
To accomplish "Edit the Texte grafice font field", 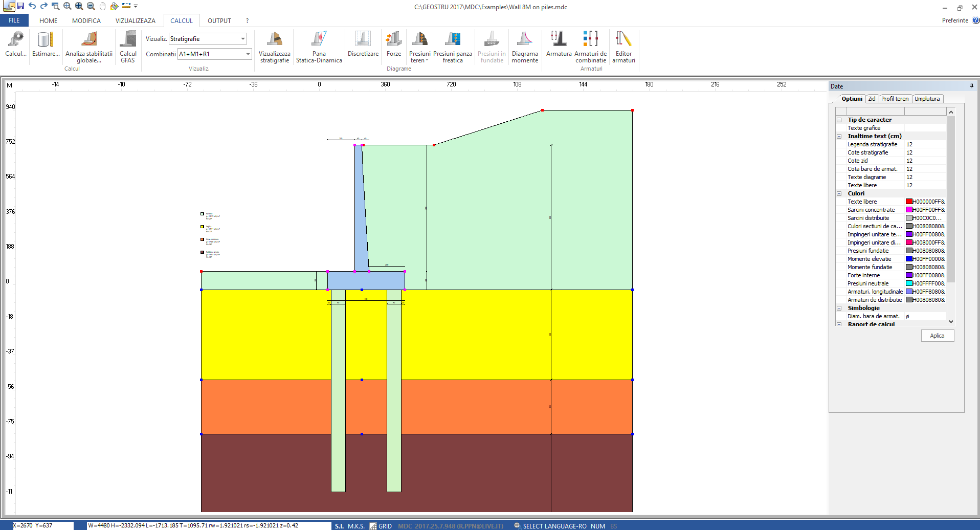I will point(925,128).
